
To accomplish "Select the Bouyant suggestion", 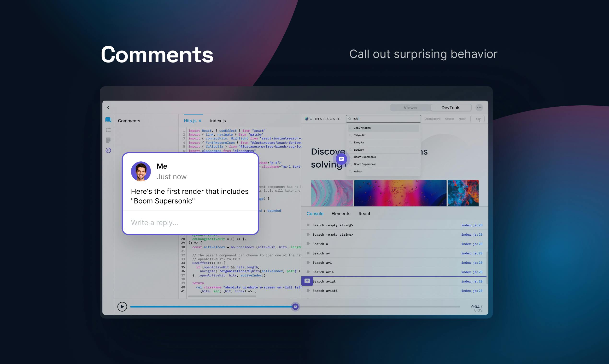I will (x=383, y=150).
